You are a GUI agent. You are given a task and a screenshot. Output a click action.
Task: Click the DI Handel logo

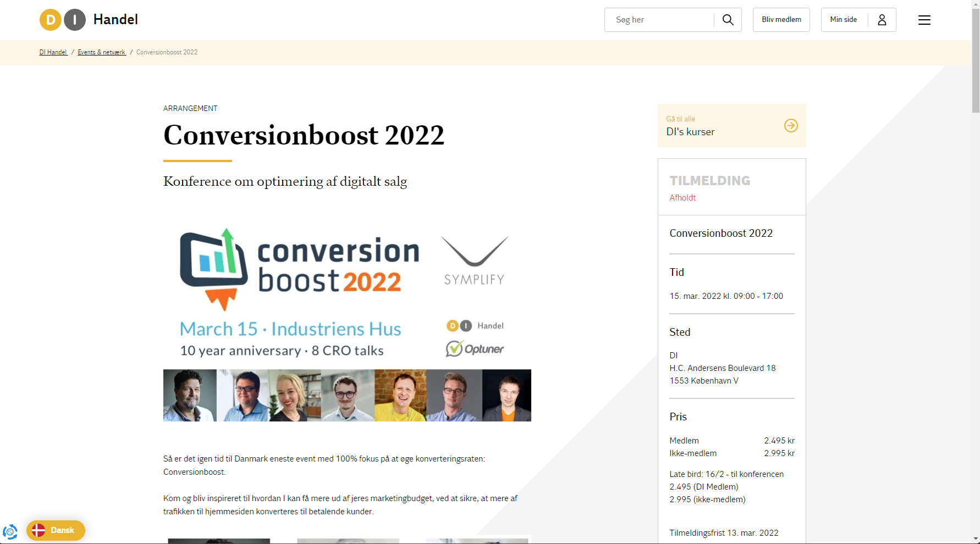(x=89, y=20)
